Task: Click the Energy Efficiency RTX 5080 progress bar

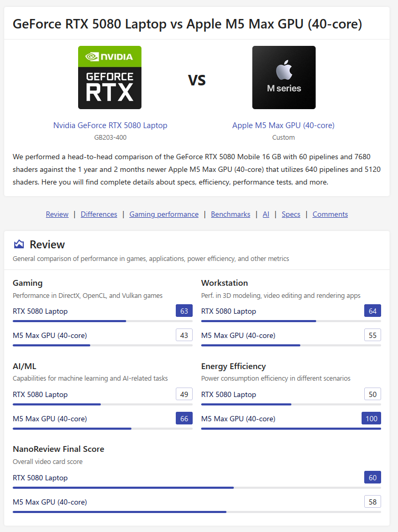Action: pyautogui.click(x=291, y=404)
